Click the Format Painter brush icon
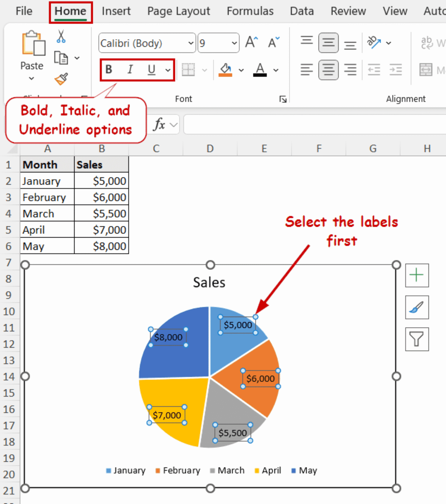 pyautogui.click(x=61, y=79)
